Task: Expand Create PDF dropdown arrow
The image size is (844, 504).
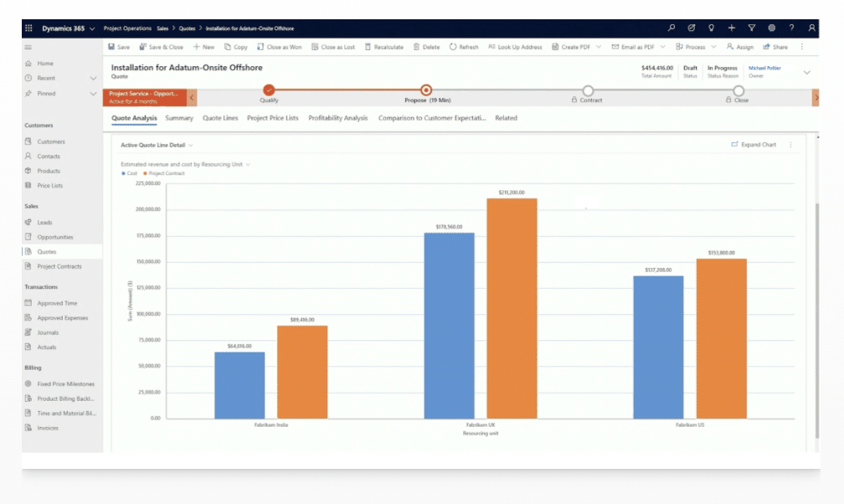Action: tap(599, 47)
